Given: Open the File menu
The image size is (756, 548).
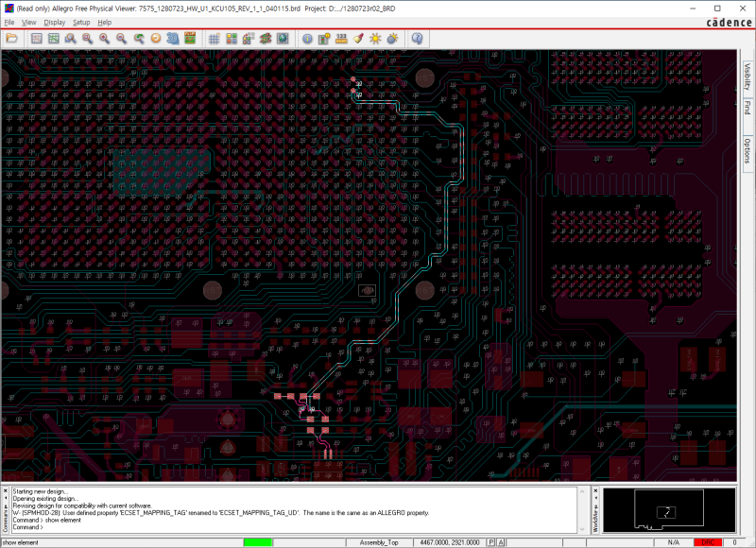Looking at the screenshot, I should point(9,22).
